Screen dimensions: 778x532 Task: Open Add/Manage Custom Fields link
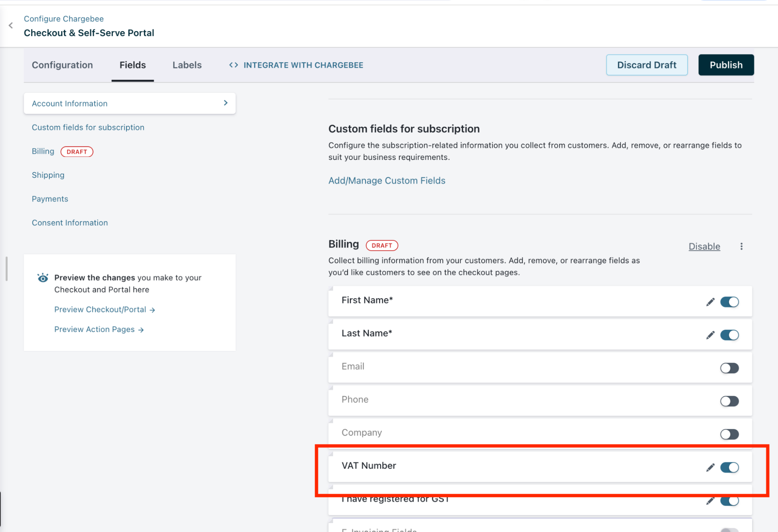tap(386, 181)
